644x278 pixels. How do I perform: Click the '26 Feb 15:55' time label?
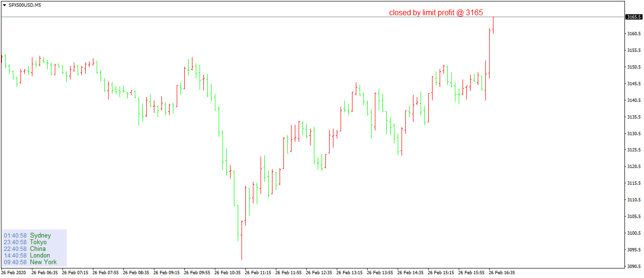tap(471, 273)
